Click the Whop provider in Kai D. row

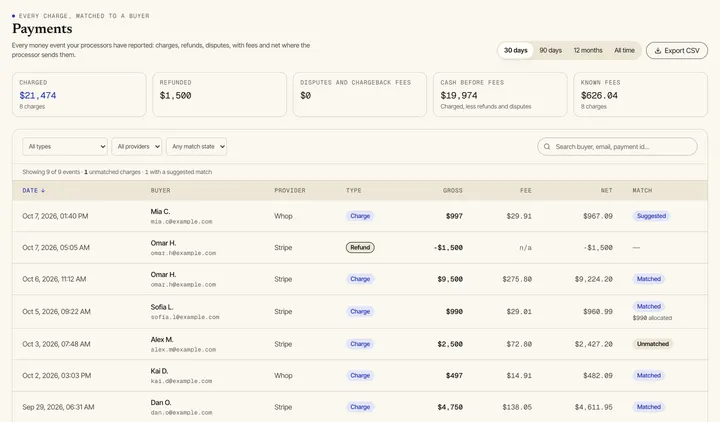[x=283, y=376]
